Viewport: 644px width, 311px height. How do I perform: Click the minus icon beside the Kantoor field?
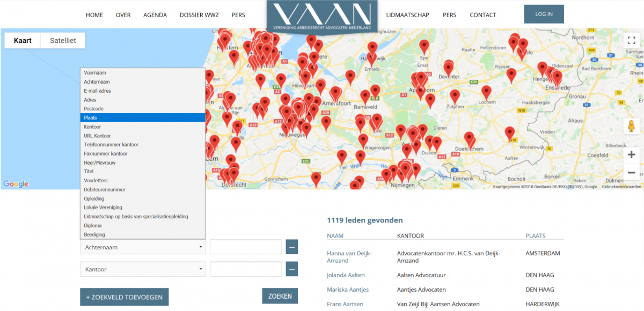[x=291, y=268]
